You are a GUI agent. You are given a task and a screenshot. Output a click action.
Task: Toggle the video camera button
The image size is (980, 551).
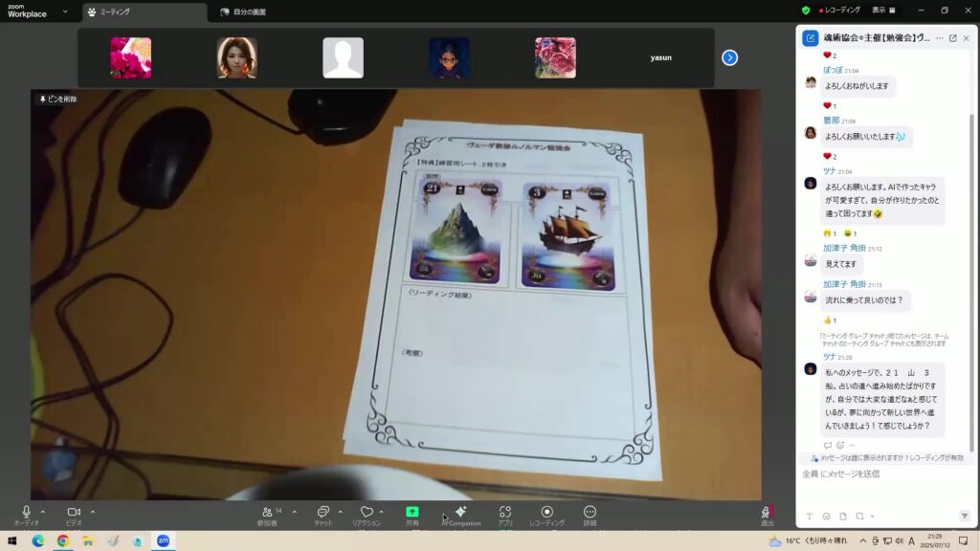74,512
